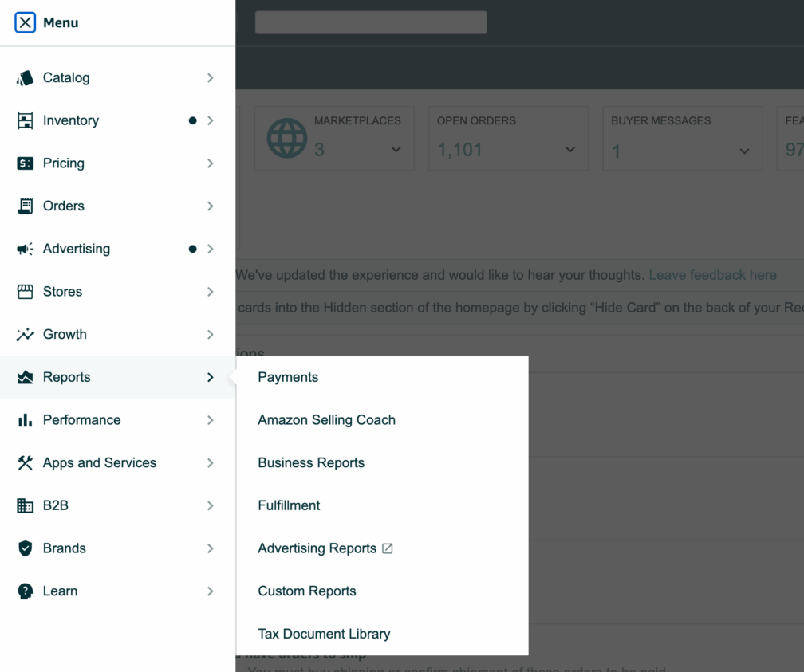Select Payments from Reports submenu
Viewport: 804px width, 672px height.
pyautogui.click(x=288, y=378)
